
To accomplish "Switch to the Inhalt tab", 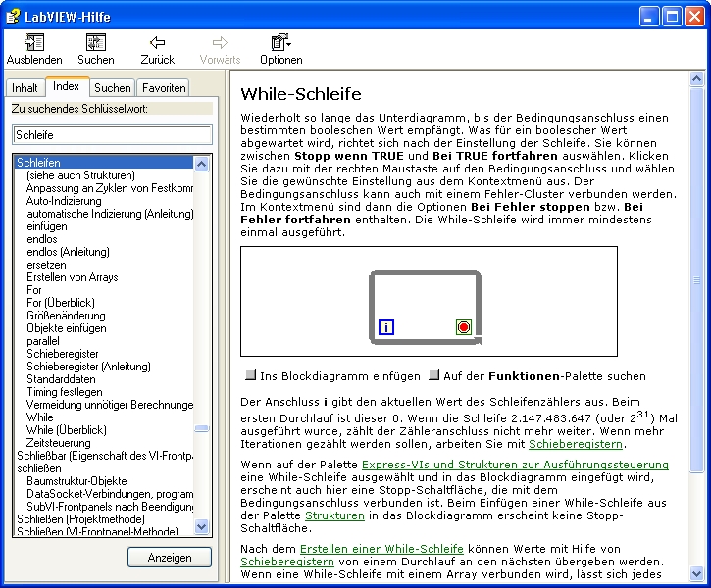I will 25,88.
